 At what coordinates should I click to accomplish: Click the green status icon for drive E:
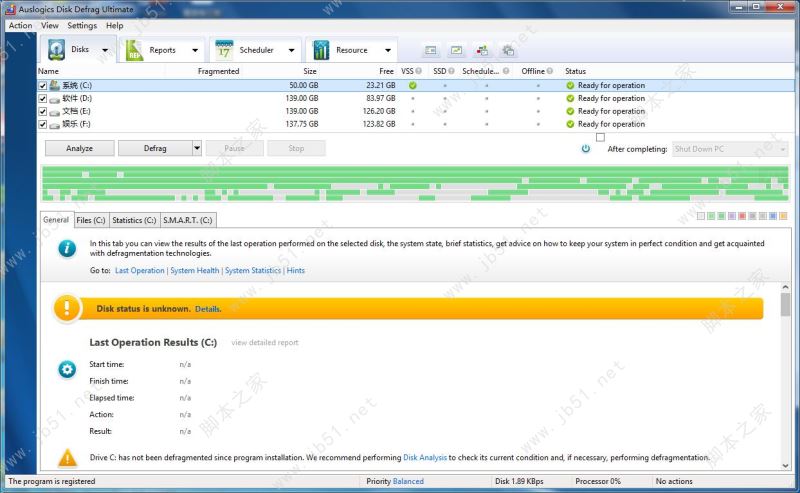click(570, 111)
